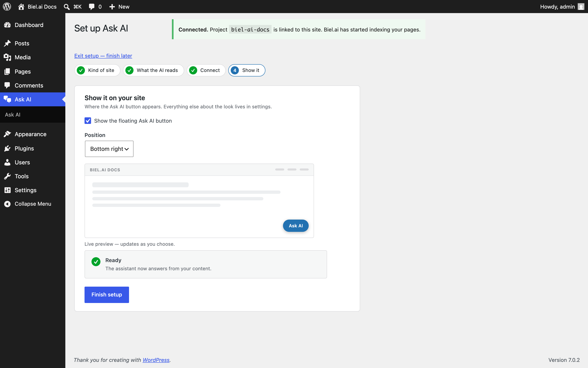Click the Posts pushpin icon
The image size is (588, 368).
tap(7, 43)
